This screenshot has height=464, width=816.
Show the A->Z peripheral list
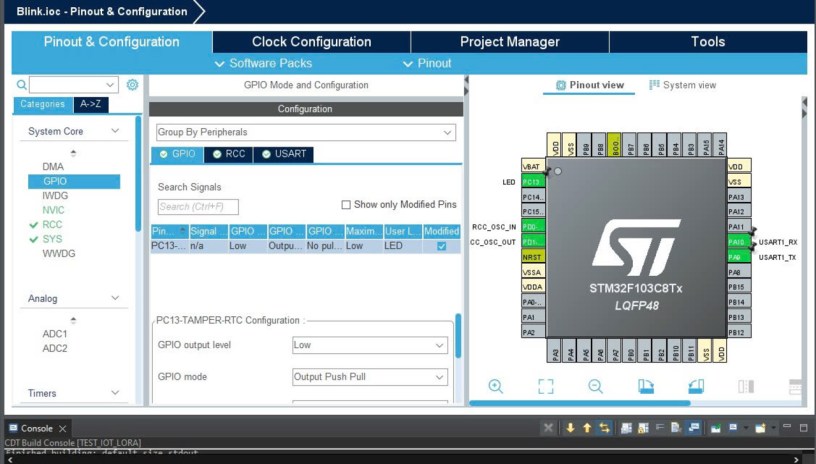[x=92, y=104]
